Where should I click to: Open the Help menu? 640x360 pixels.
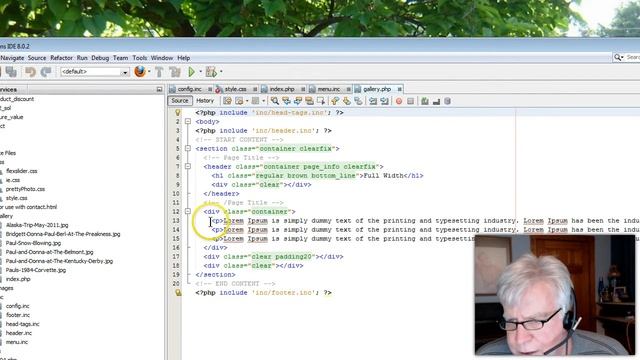click(x=184, y=58)
